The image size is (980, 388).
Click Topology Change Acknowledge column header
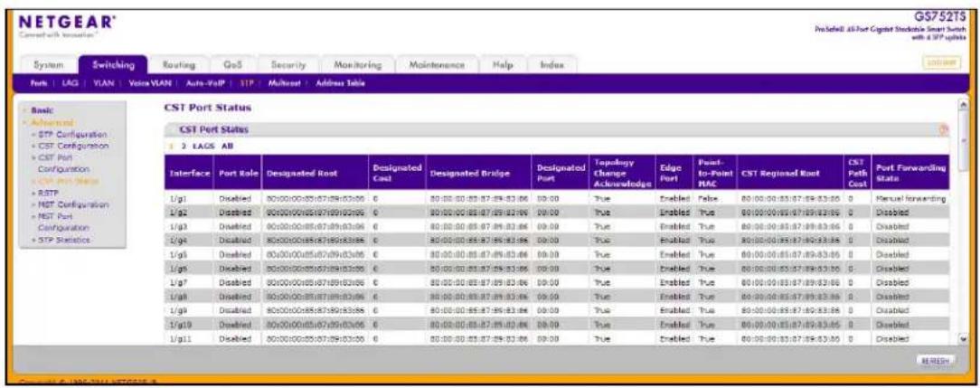pyautogui.click(x=622, y=173)
